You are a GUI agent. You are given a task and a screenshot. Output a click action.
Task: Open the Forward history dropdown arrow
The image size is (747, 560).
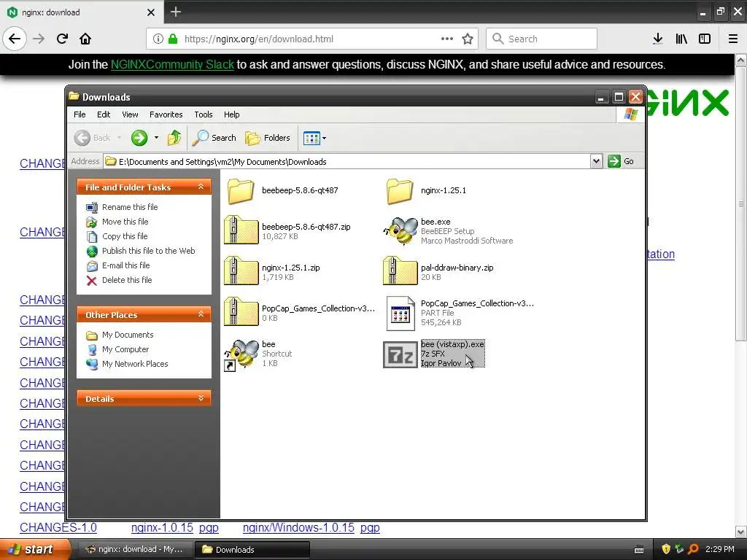(x=156, y=138)
